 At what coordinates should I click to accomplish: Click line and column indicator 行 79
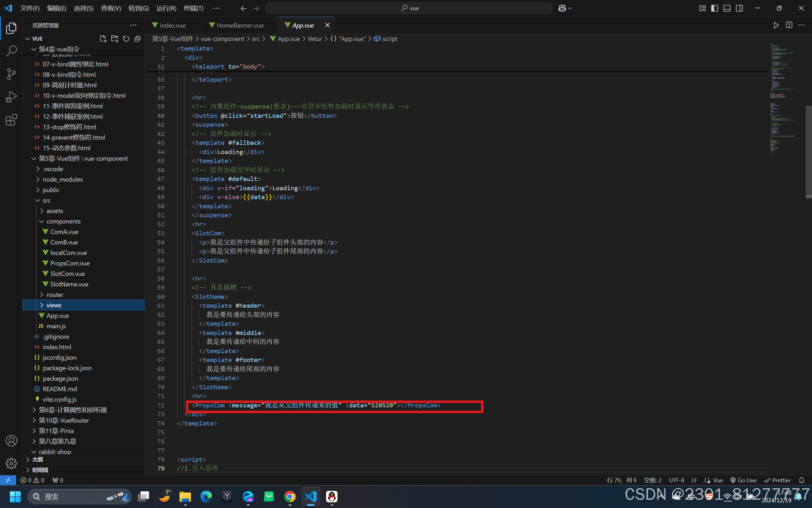click(621, 480)
